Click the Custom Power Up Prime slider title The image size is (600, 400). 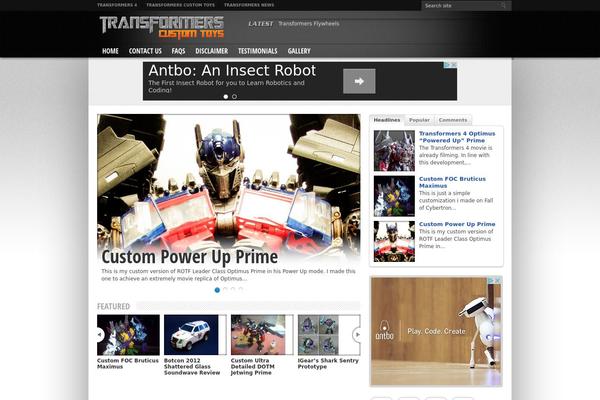[190, 256]
